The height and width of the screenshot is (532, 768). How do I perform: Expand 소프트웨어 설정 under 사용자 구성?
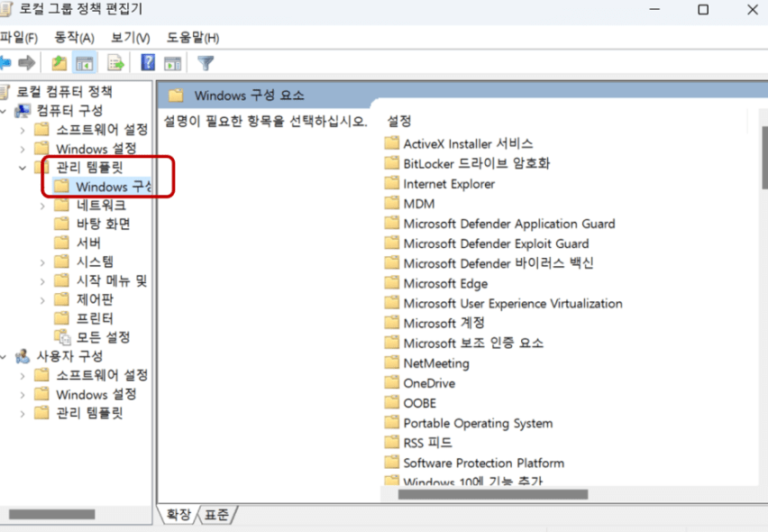pos(23,376)
